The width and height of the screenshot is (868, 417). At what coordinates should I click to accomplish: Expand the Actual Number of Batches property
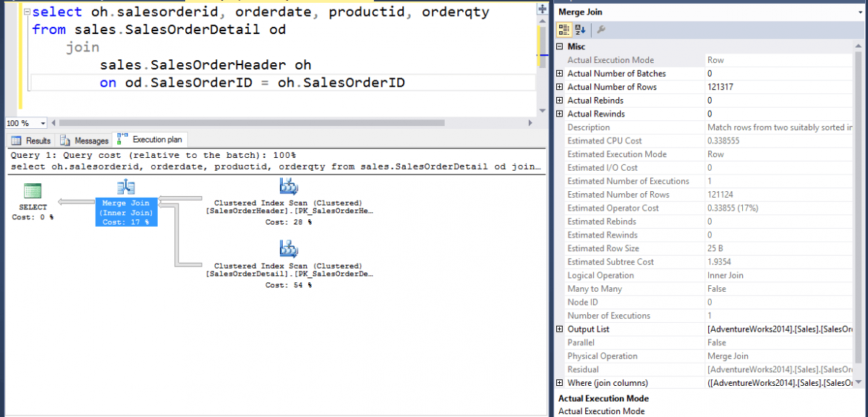[x=560, y=73]
